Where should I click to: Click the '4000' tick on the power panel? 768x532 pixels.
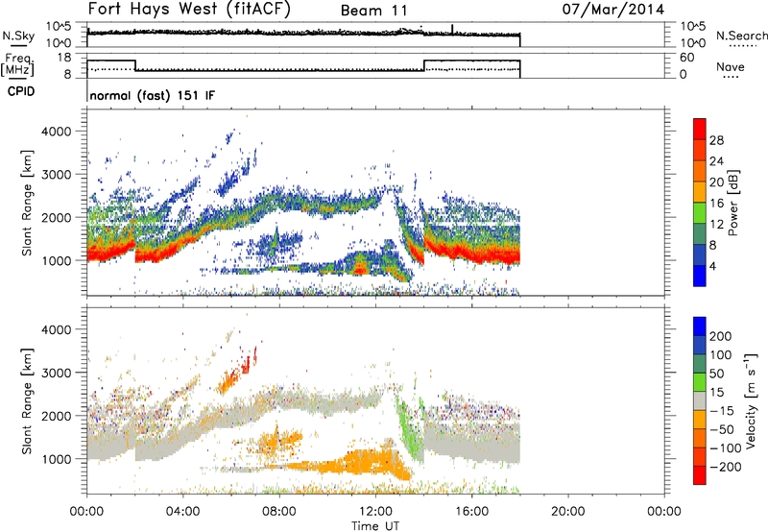pyautogui.click(x=56, y=132)
